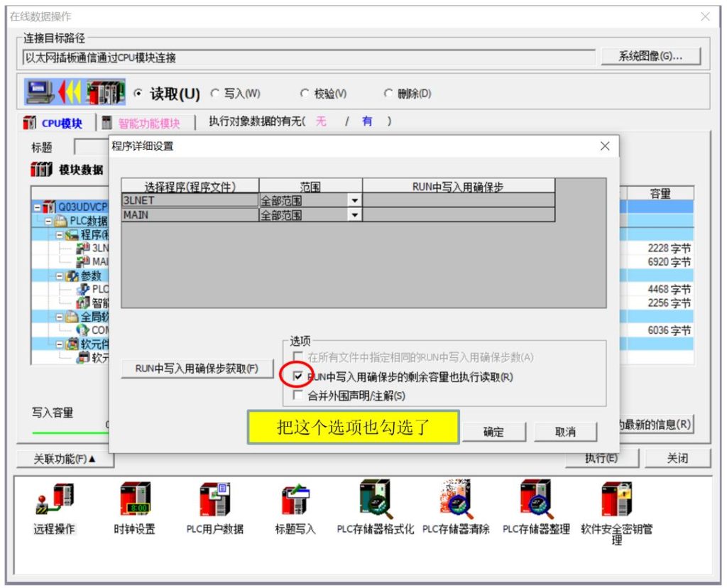Collapse the 参数 tree node
This screenshot has height=588, width=727.
click(60, 276)
